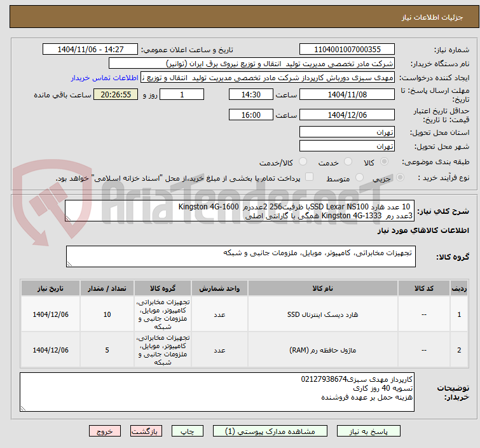Click the general description text area
480x448 pixels.
point(240,211)
